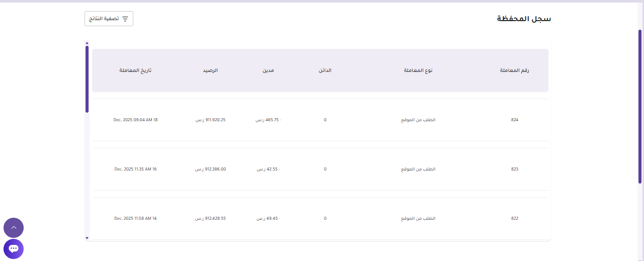Click the scroll-to-top chevron circle button
644x261 pixels.
tap(14, 228)
